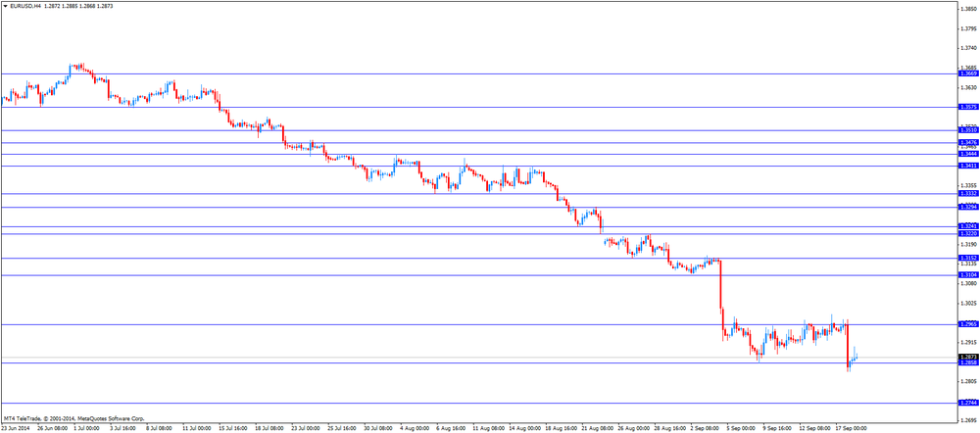Click the 15 Jul 16:00 time label
This screenshot has height=433, width=980.
[x=233, y=429]
